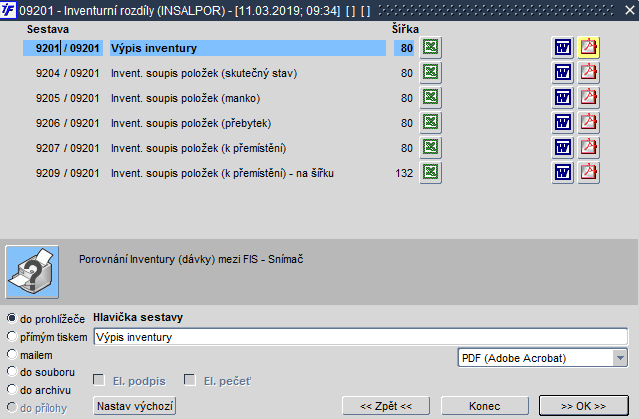
Task: Click highlighted PDF icon for Výpis inventury
Action: [x=588, y=48]
